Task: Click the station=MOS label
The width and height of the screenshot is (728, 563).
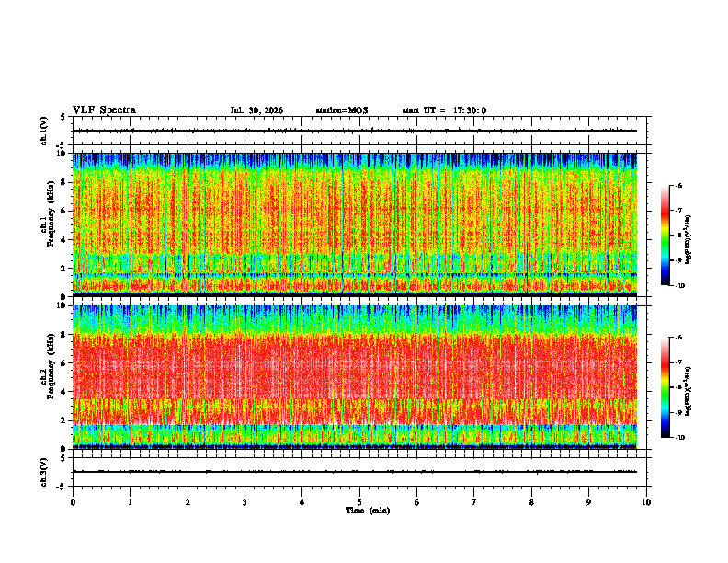Action: (342, 110)
